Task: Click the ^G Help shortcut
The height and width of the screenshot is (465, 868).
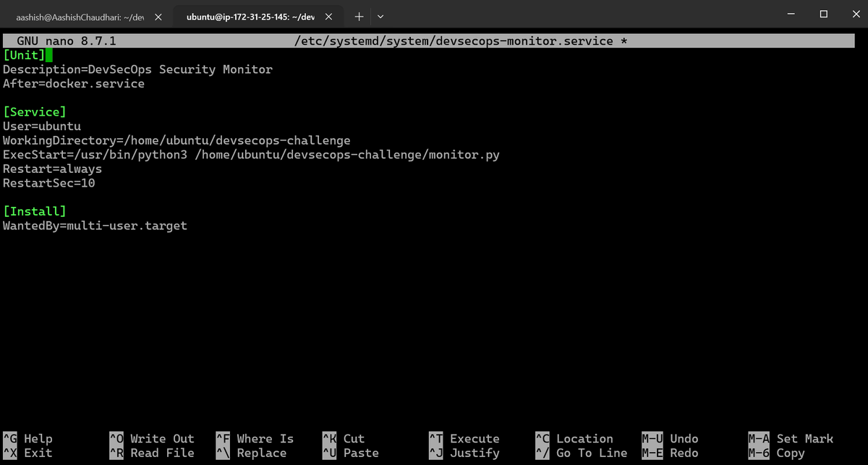Action: point(27,439)
